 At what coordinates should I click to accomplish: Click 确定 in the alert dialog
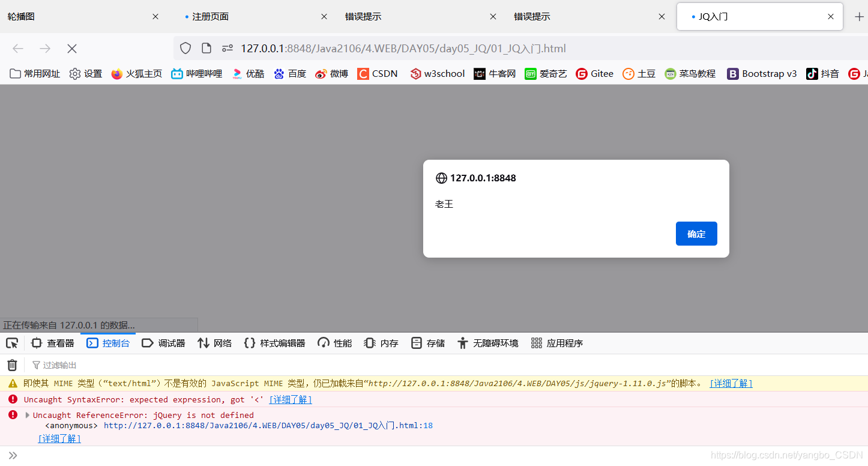(696, 234)
